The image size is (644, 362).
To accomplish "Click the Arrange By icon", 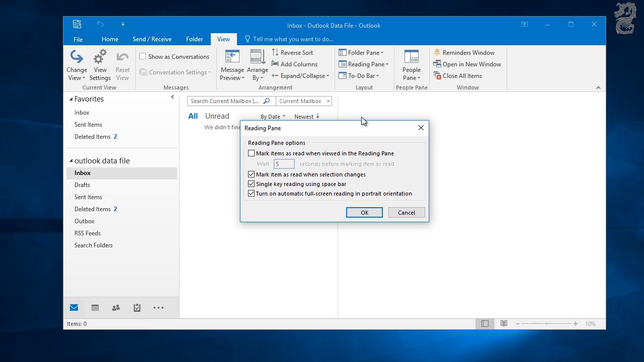I will point(258,56).
